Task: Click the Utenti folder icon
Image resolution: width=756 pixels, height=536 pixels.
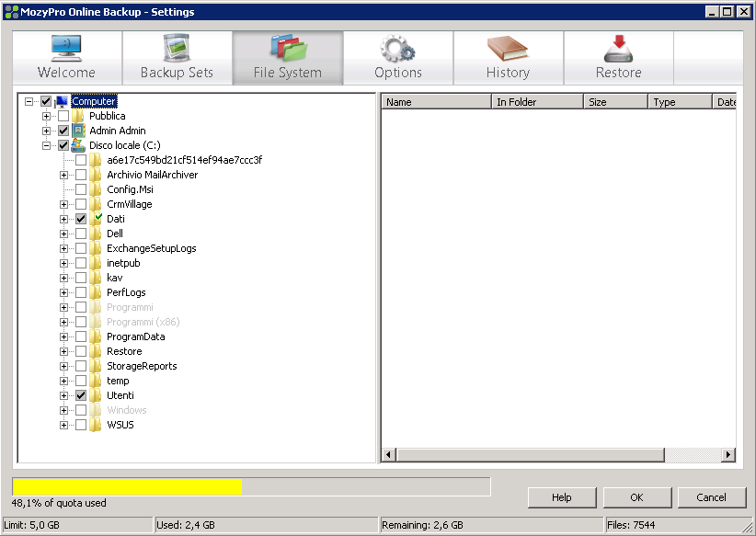Action: coord(96,395)
